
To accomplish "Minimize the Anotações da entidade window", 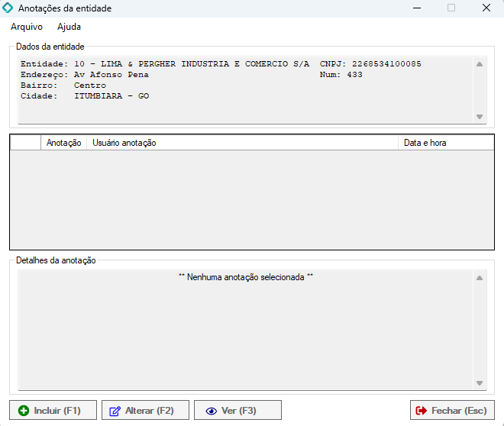I will pos(416,8).
